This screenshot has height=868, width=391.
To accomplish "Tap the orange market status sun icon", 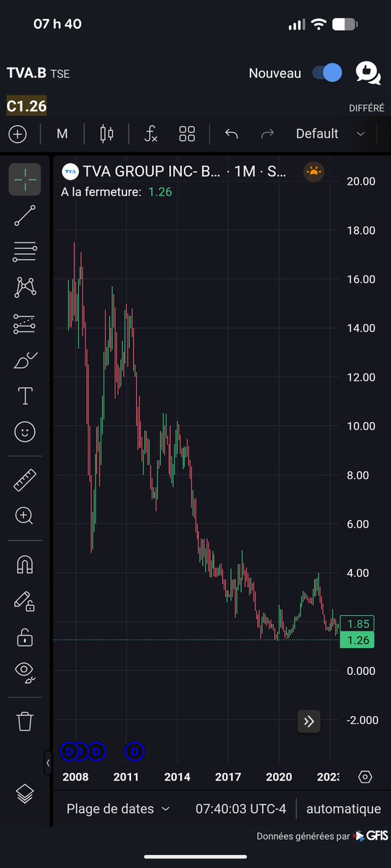I will (x=314, y=172).
